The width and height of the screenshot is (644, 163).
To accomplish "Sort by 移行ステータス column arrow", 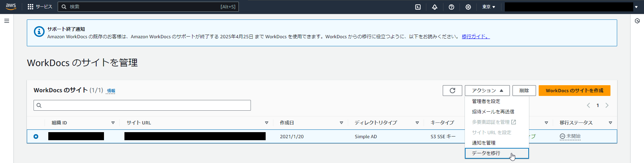I will pos(610,123).
